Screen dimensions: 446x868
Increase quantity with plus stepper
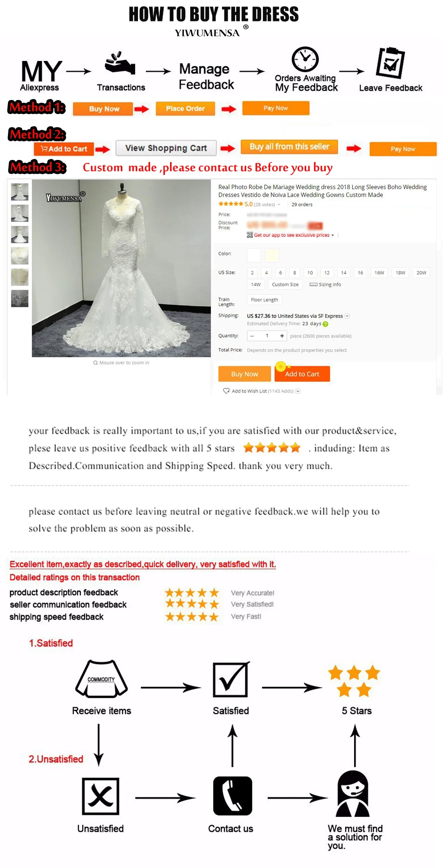(x=282, y=336)
